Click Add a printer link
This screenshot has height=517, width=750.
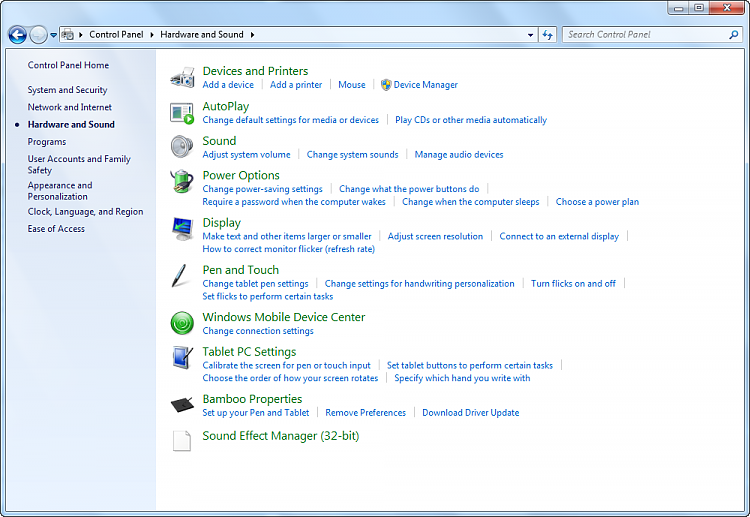point(296,85)
